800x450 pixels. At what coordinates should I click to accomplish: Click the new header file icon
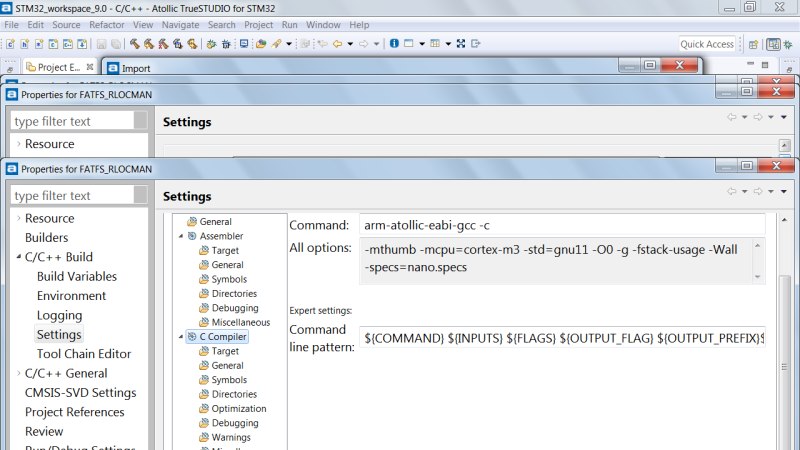[x=24, y=44]
